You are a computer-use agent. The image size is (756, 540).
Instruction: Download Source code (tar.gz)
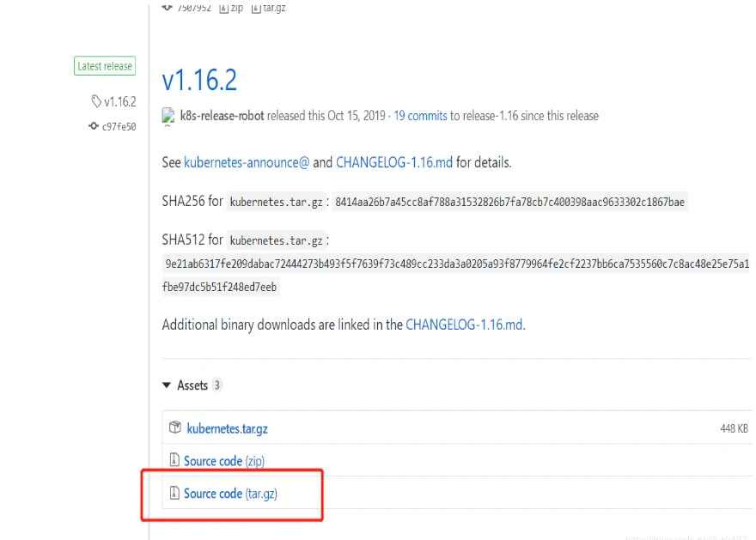[230, 494]
